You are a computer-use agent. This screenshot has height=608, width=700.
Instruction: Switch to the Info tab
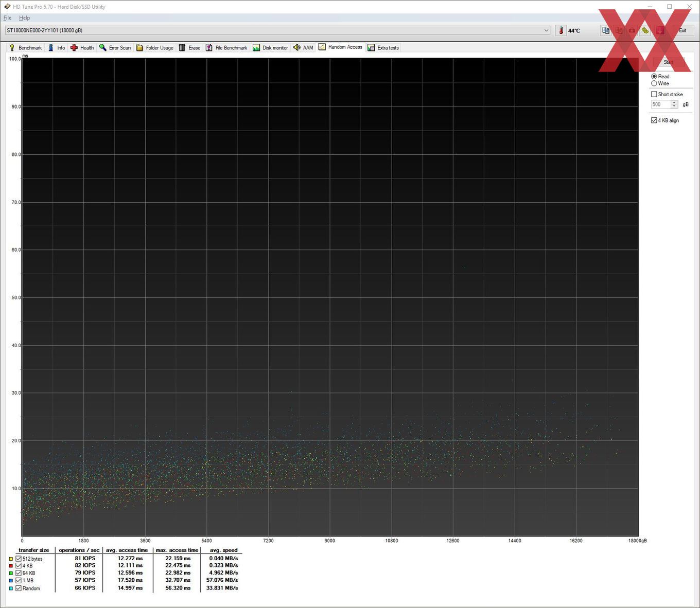pos(56,48)
